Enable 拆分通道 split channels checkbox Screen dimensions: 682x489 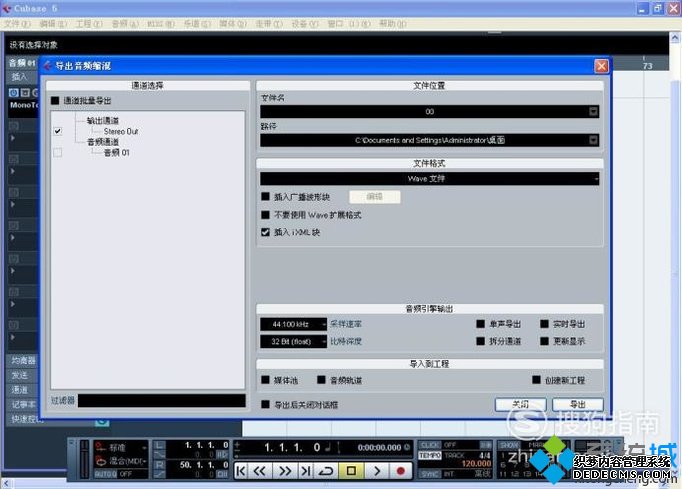click(x=481, y=341)
